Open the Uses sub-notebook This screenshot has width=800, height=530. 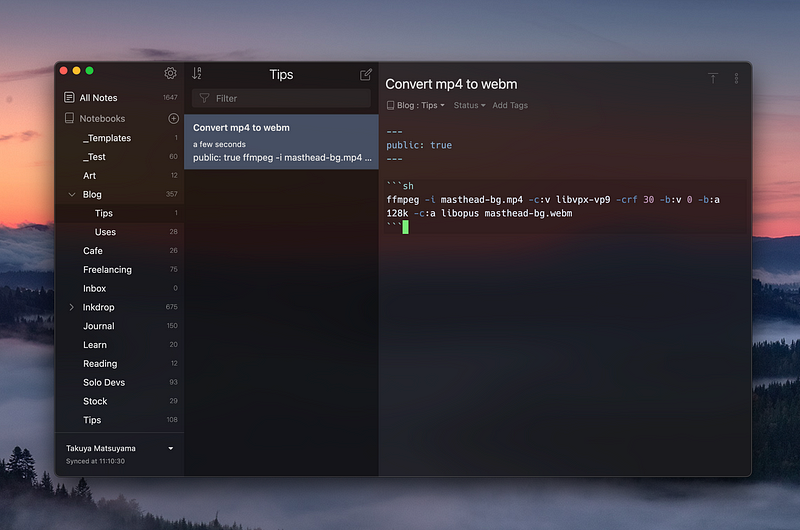(x=119, y=232)
